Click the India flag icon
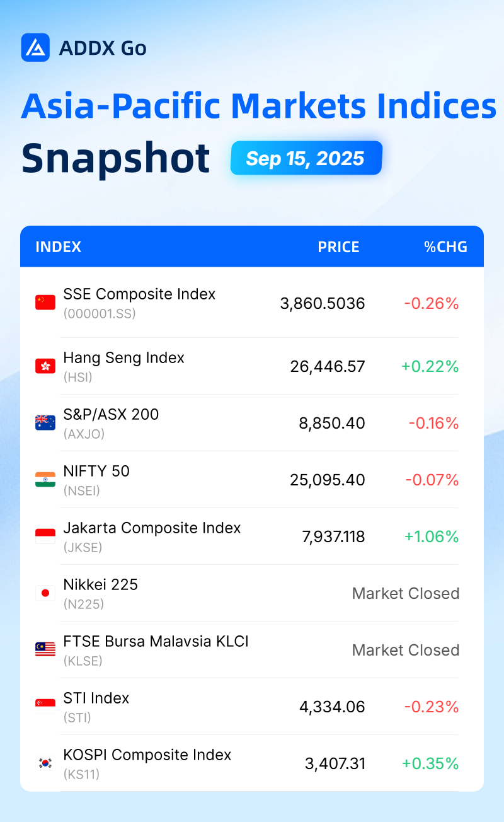 click(x=45, y=479)
